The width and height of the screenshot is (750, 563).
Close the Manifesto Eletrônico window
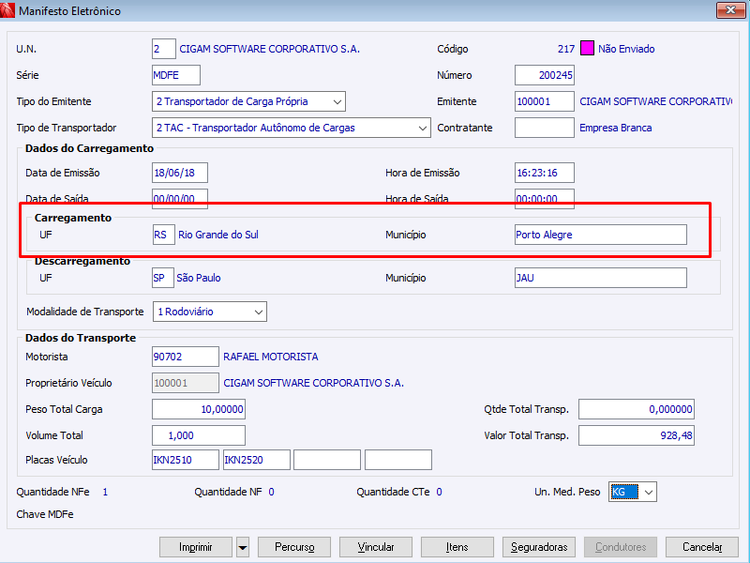coord(730,10)
